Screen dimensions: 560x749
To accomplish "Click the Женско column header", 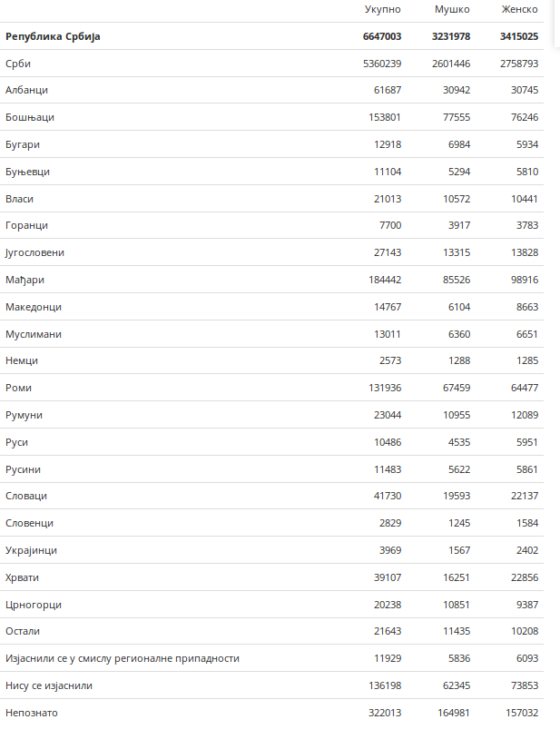I will click(520, 9).
